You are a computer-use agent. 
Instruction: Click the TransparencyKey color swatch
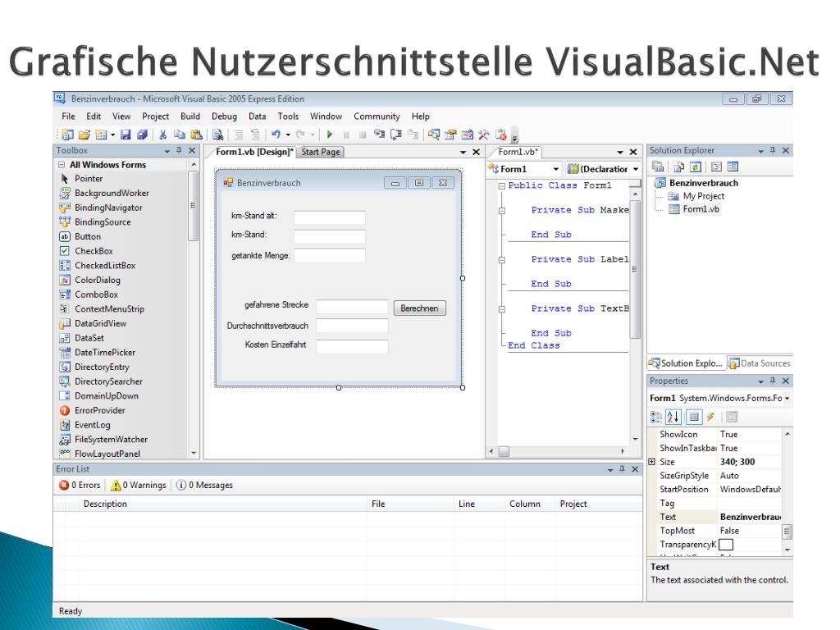coord(725,545)
